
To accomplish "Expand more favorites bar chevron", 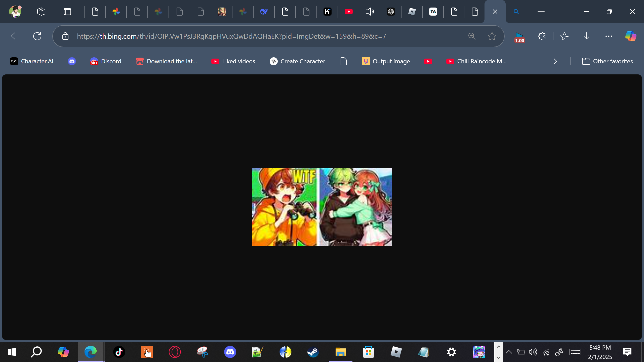I will click(x=555, y=61).
